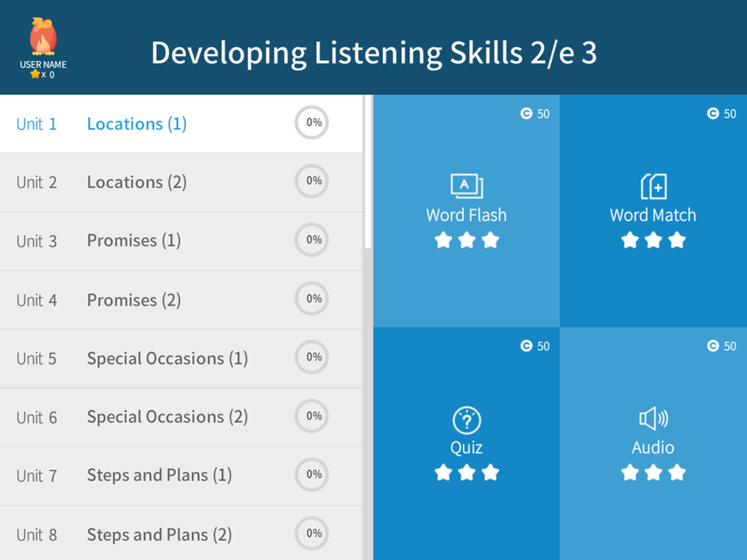
Task: Click the coin icon on Audio tile
Action: (713, 346)
